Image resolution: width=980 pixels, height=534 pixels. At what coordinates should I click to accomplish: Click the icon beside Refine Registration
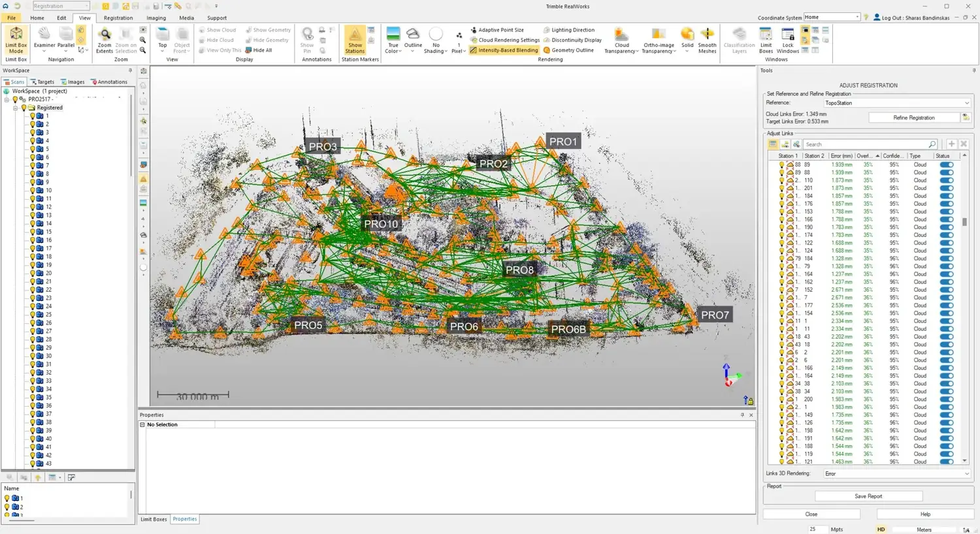pos(966,118)
